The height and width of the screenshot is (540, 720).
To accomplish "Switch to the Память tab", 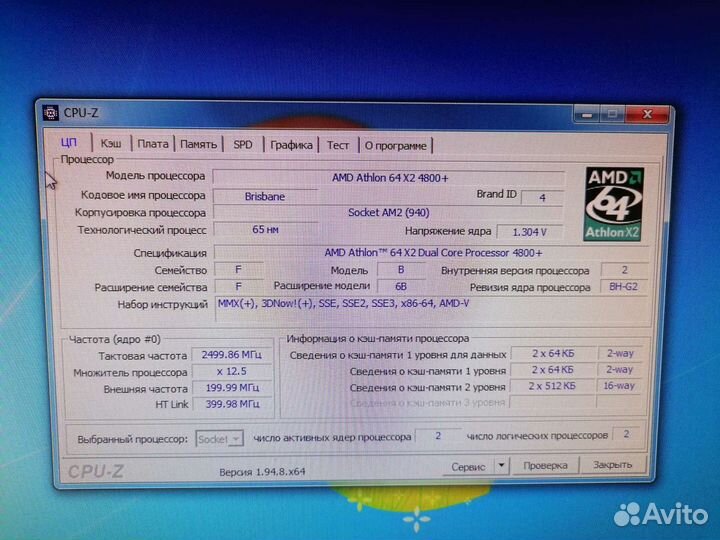I will click(198, 144).
